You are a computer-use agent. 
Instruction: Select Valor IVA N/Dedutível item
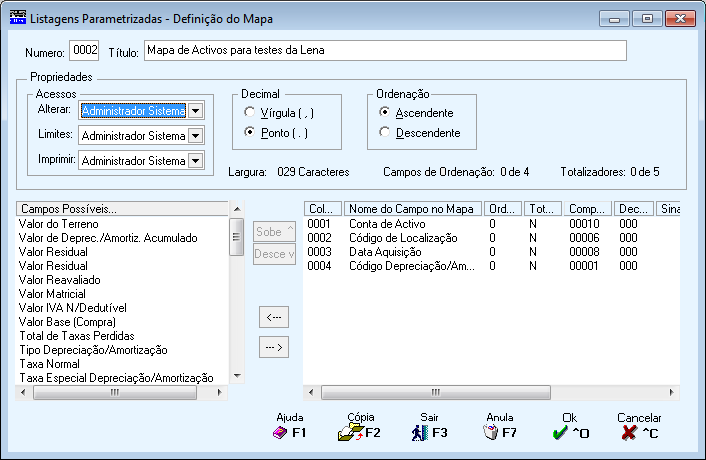72,307
